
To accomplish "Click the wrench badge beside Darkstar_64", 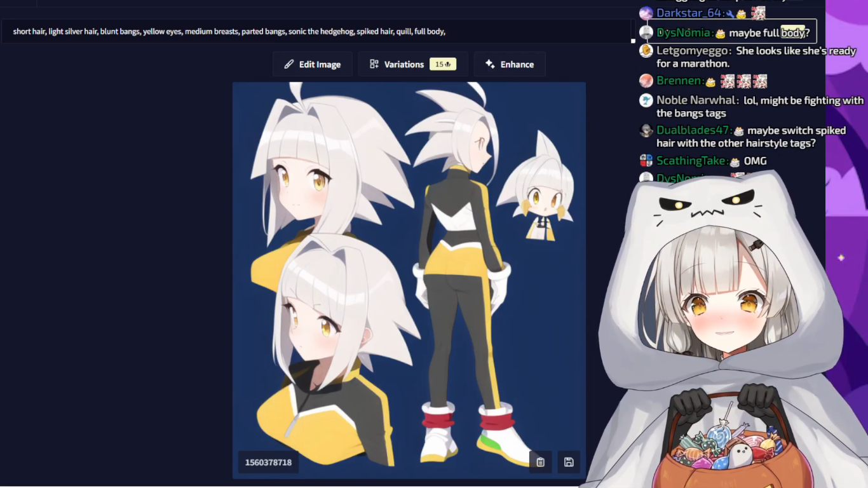I will click(730, 13).
